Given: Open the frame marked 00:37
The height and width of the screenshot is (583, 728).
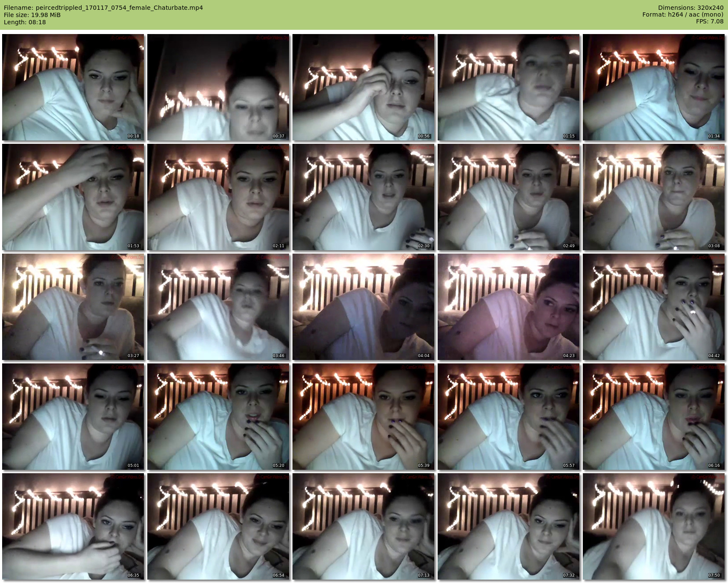Looking at the screenshot, I should [x=218, y=87].
